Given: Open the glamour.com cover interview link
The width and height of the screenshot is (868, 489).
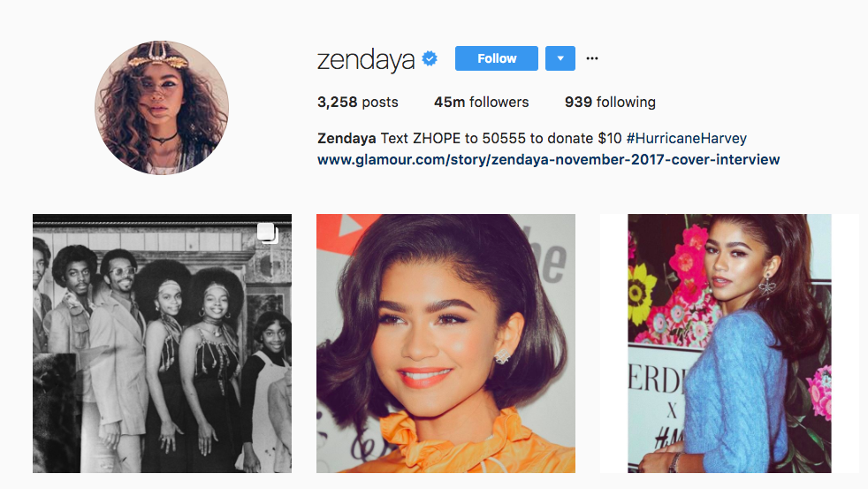Looking at the screenshot, I should pyautogui.click(x=549, y=159).
